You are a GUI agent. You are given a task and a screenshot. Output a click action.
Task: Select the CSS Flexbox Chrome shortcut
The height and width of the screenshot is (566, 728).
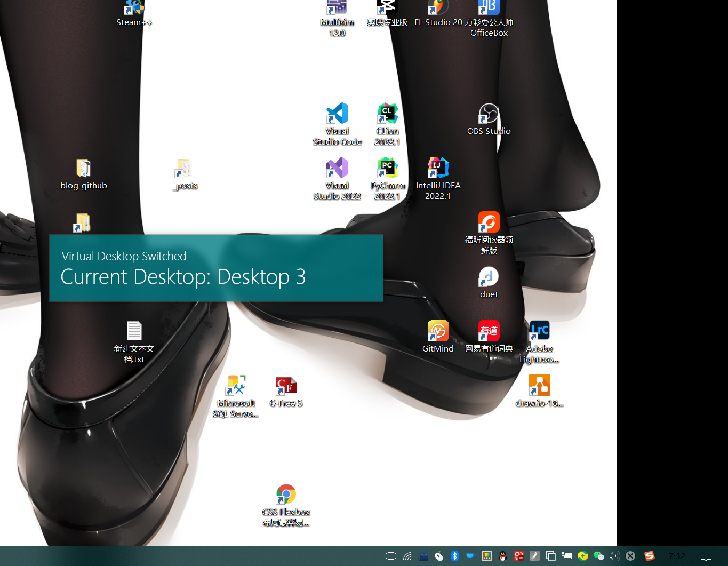tap(286, 505)
